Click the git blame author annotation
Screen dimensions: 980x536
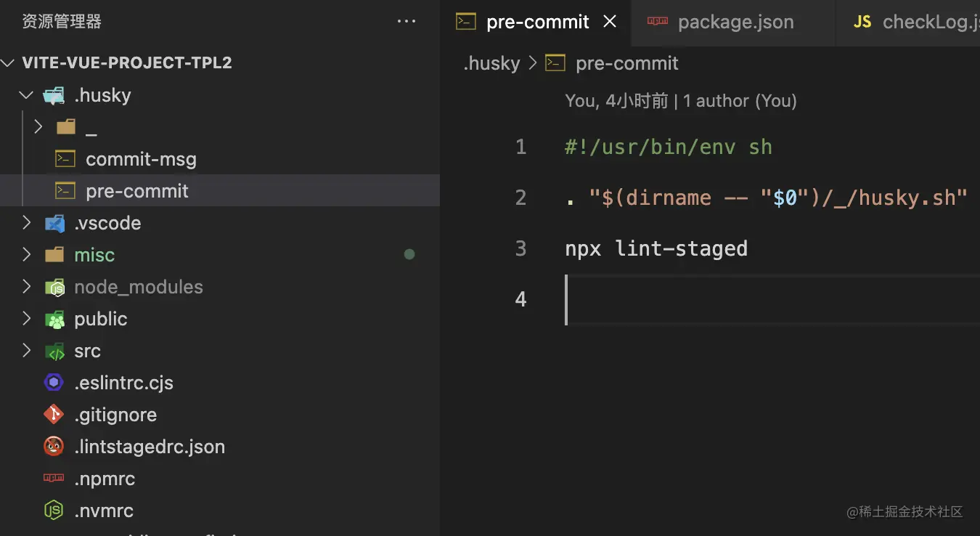click(x=680, y=101)
